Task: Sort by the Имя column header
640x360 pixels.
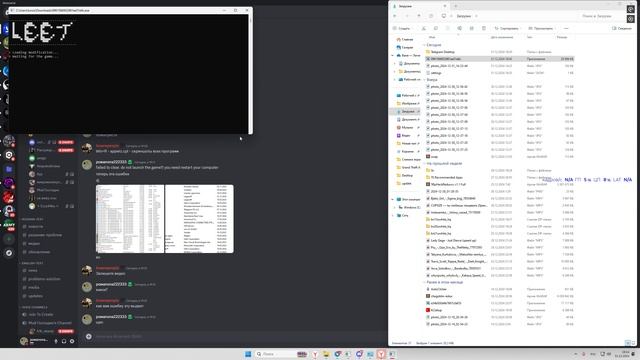Action: click(432, 37)
